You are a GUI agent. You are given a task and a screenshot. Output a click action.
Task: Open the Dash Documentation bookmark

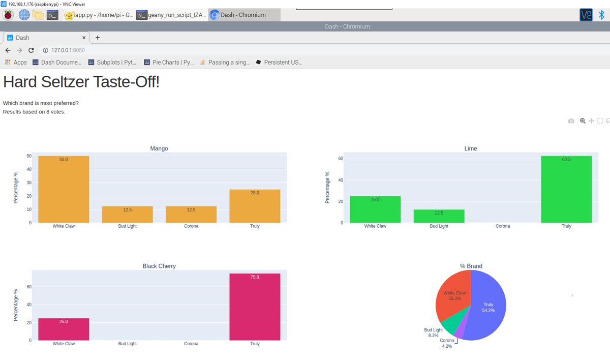point(57,62)
